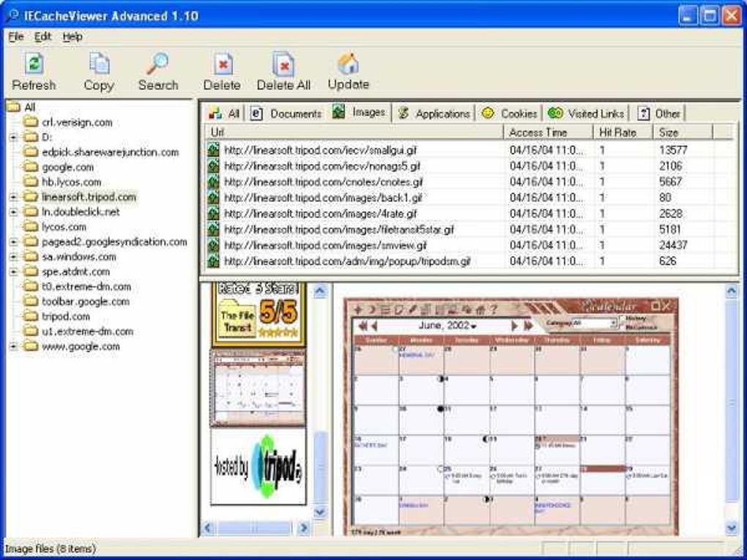
Task: Sort by the Size column header
Action: (683, 132)
